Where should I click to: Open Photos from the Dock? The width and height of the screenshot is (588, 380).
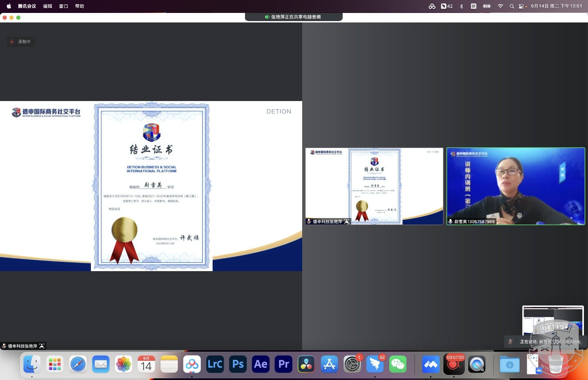pyautogui.click(x=124, y=364)
